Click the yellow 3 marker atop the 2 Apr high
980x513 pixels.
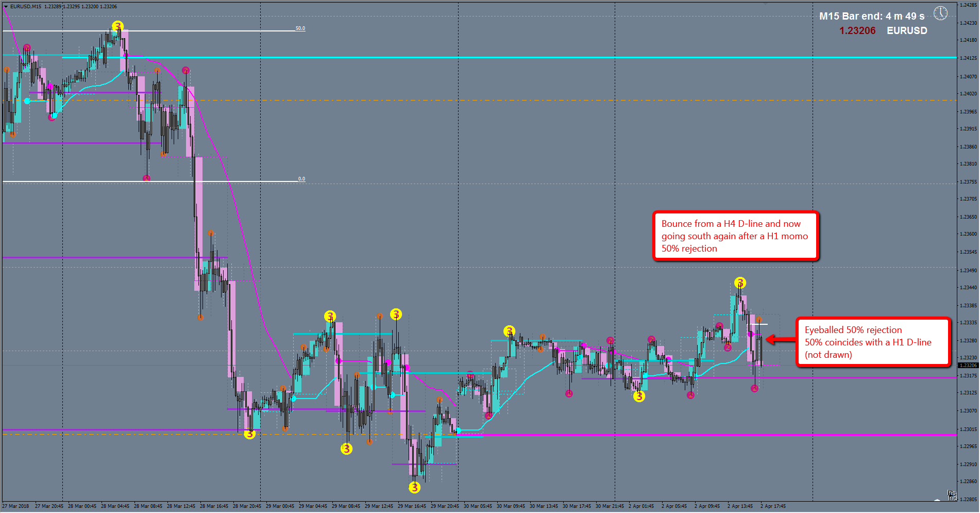point(740,283)
